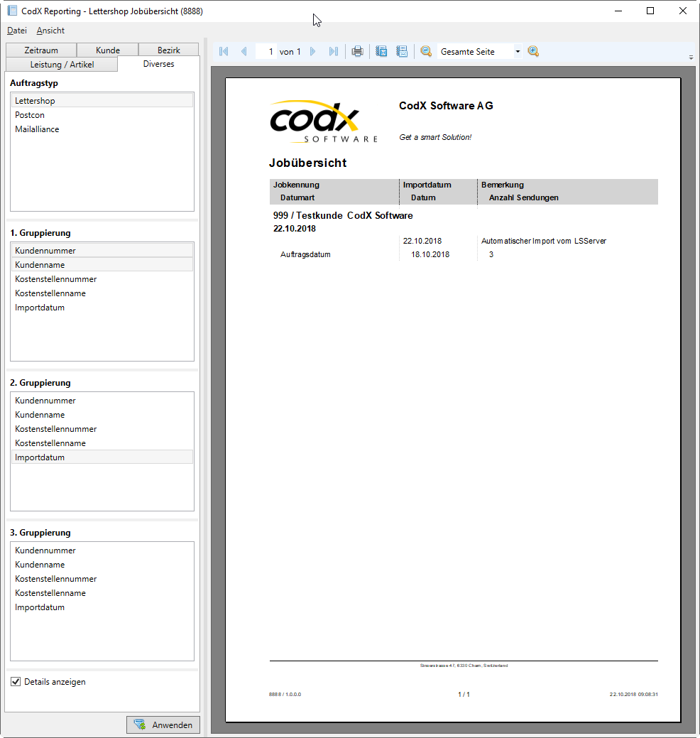The width and height of the screenshot is (700, 738).
Task: Click Automatischer Import vom LSServer remark
Action: 544,241
